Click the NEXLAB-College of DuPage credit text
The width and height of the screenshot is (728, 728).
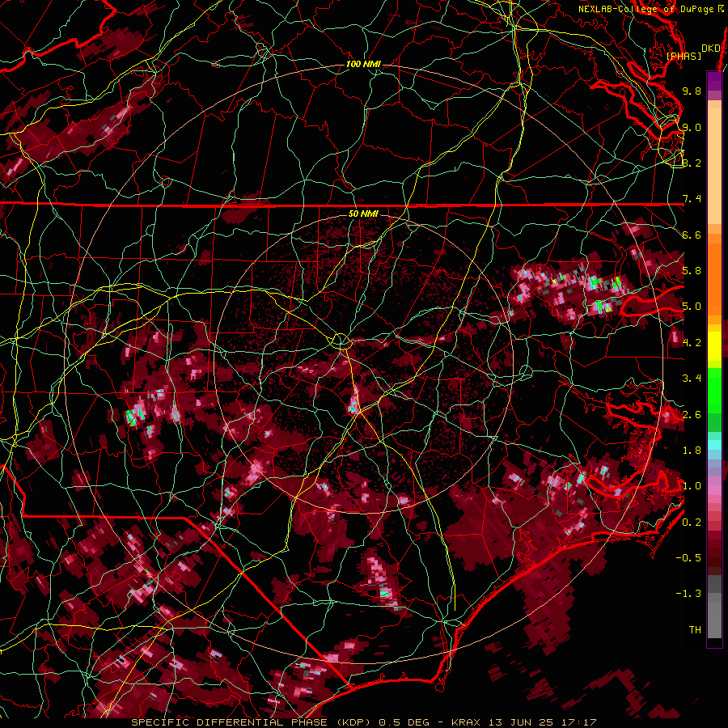pos(645,9)
